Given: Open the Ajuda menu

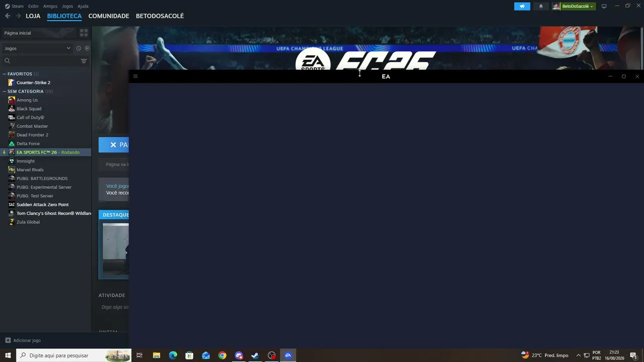Looking at the screenshot, I should [83, 6].
